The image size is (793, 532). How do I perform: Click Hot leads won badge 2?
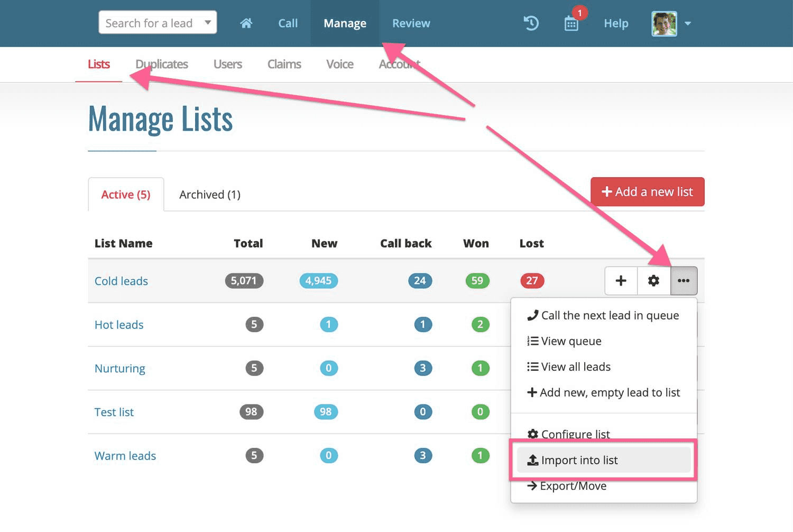(x=481, y=324)
